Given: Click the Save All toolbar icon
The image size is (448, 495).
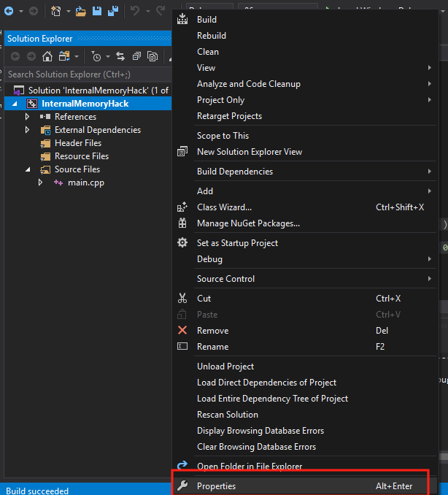Looking at the screenshot, I should pos(113,11).
